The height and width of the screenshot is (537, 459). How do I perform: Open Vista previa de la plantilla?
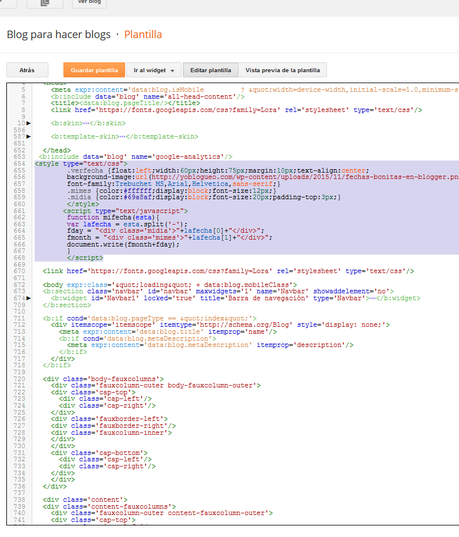[283, 70]
